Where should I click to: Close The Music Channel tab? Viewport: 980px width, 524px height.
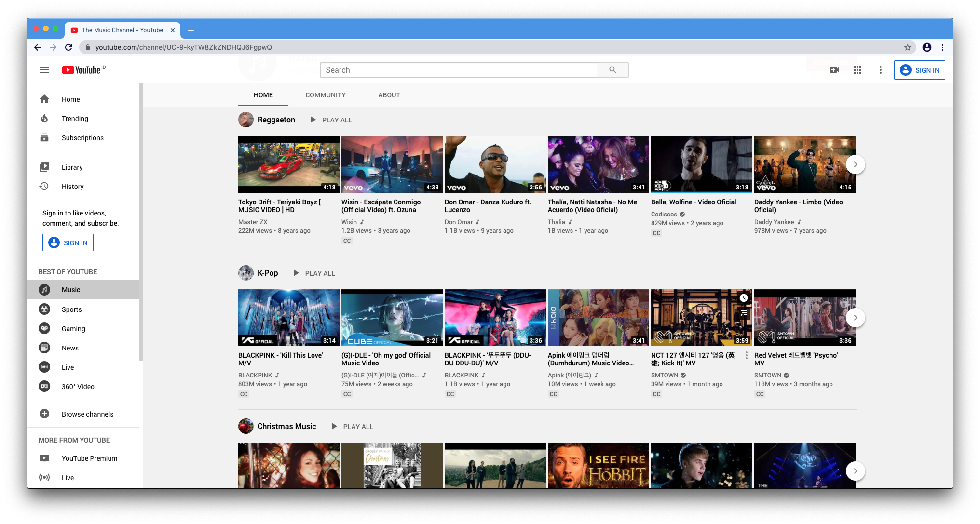(173, 30)
